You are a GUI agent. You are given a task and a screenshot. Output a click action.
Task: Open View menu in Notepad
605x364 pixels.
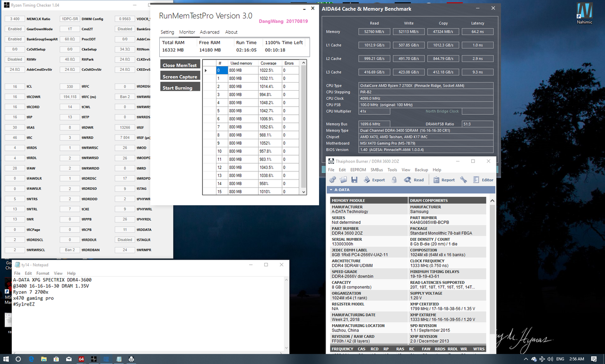[x=58, y=273]
